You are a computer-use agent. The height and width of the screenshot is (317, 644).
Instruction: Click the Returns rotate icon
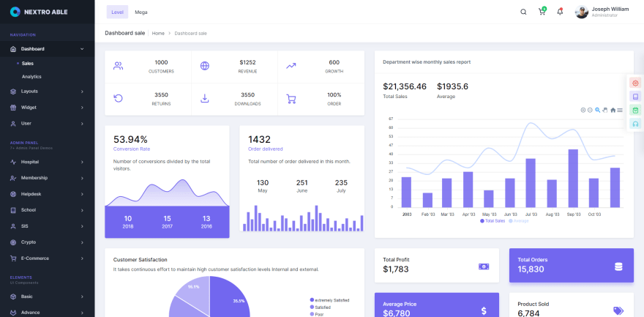(x=119, y=98)
